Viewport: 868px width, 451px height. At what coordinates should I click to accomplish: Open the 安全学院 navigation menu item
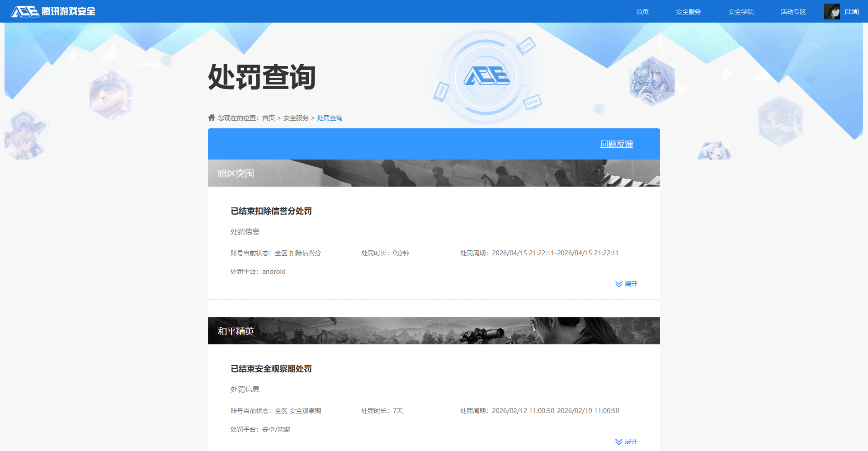click(741, 12)
